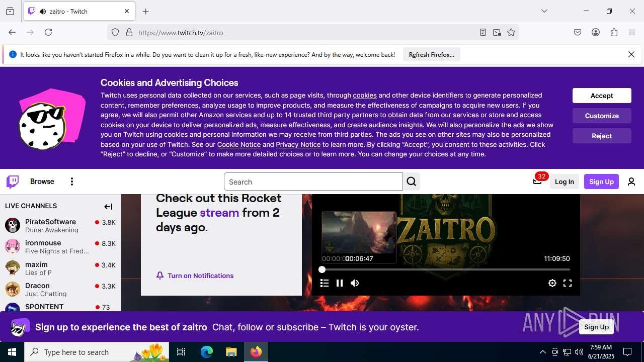Click the site padlock icon

129,32
